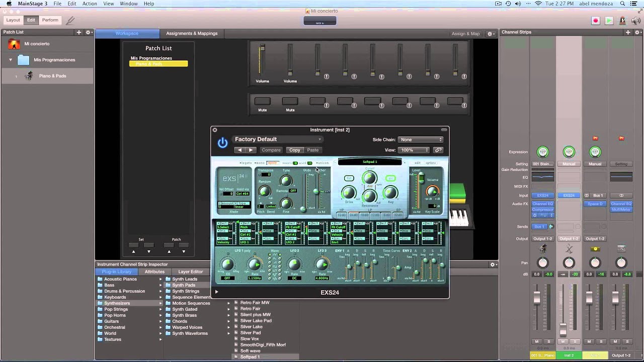Click the Inst 2 Pan knob
644x362 pixels.
[x=569, y=262]
